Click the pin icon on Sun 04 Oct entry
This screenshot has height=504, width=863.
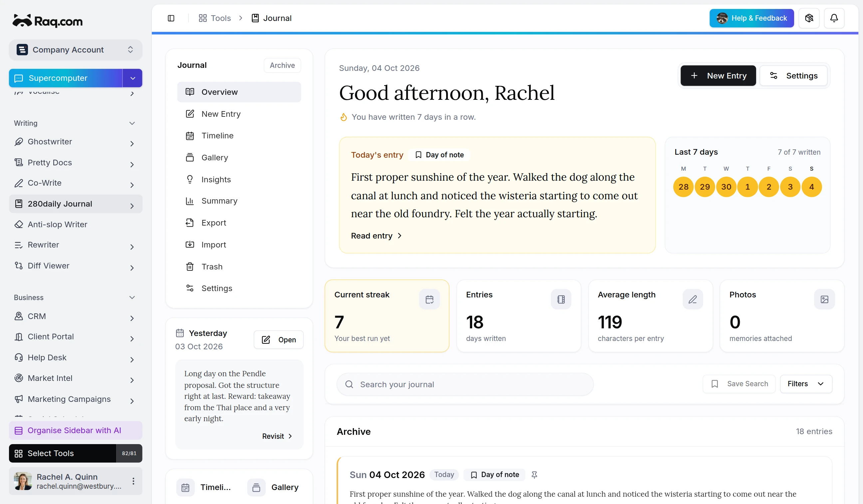pyautogui.click(x=534, y=475)
